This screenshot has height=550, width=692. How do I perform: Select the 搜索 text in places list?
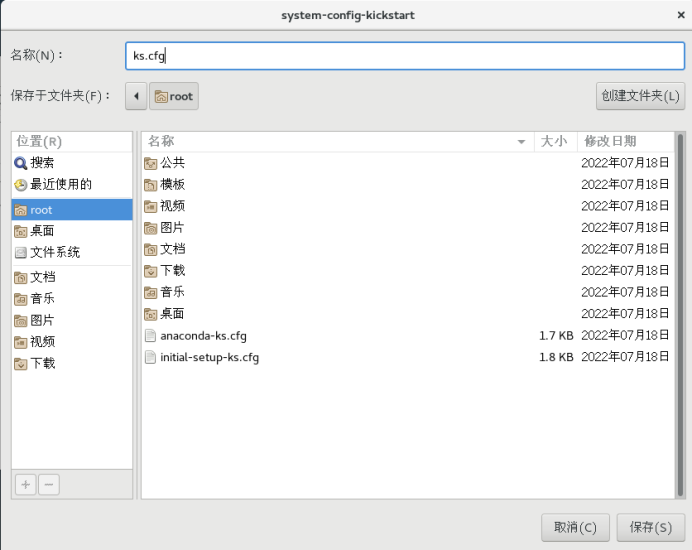(42, 163)
